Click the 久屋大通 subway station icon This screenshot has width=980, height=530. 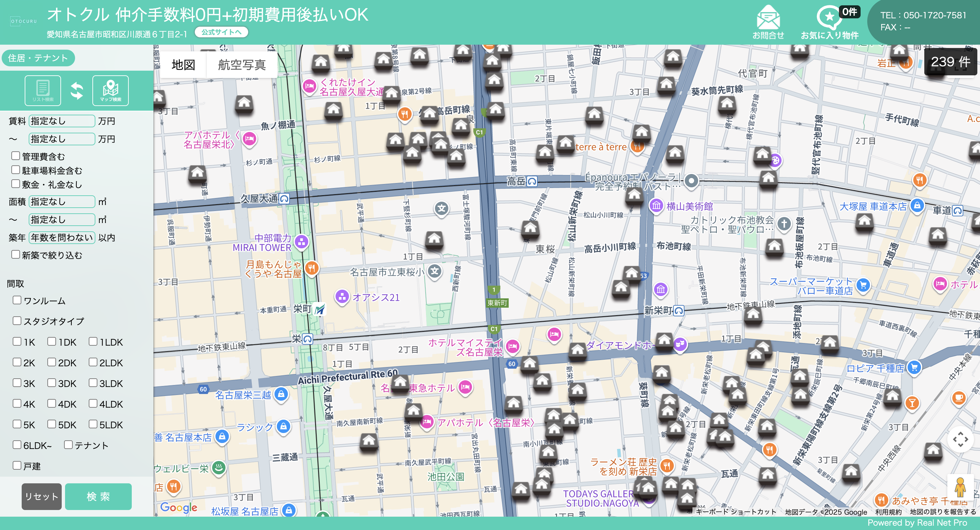pos(284,198)
